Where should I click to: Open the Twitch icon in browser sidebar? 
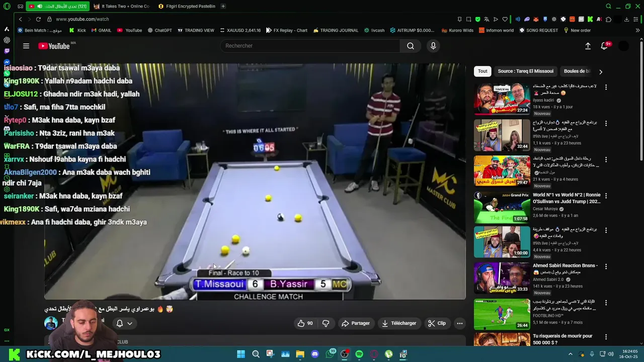click(x=7, y=51)
